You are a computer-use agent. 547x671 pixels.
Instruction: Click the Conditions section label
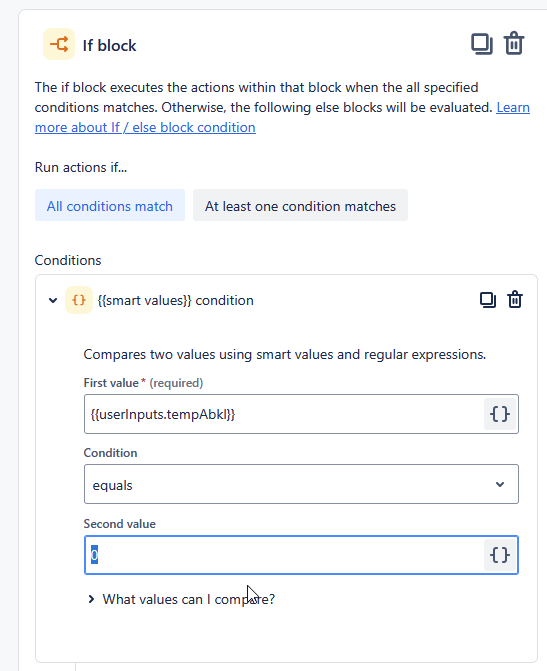(x=68, y=260)
